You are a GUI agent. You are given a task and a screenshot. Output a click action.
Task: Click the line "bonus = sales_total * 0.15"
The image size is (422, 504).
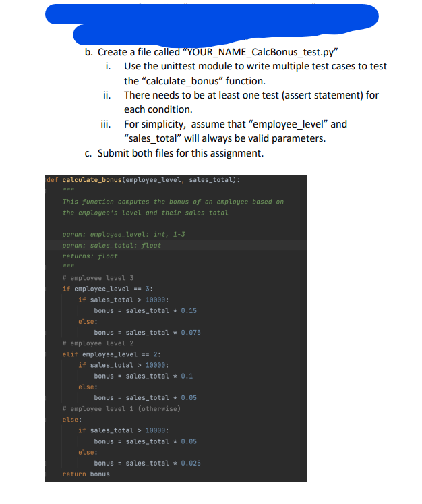(x=145, y=311)
